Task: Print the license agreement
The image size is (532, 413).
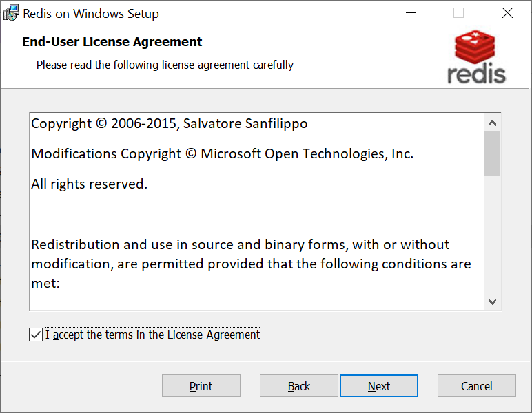Action: pos(201,386)
